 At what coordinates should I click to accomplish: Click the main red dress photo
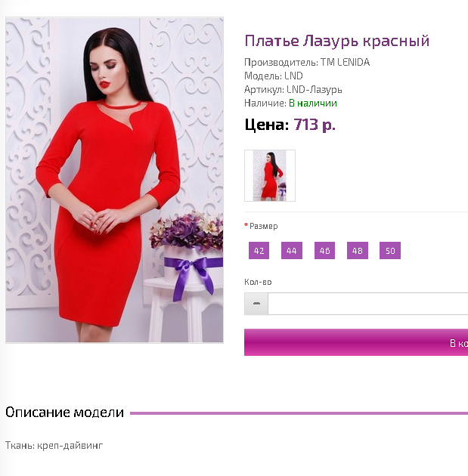tap(114, 180)
